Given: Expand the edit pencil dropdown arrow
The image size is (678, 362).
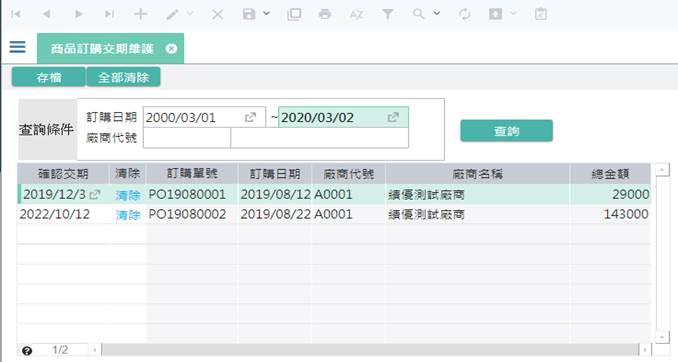Looking at the screenshot, I should pos(190,13).
